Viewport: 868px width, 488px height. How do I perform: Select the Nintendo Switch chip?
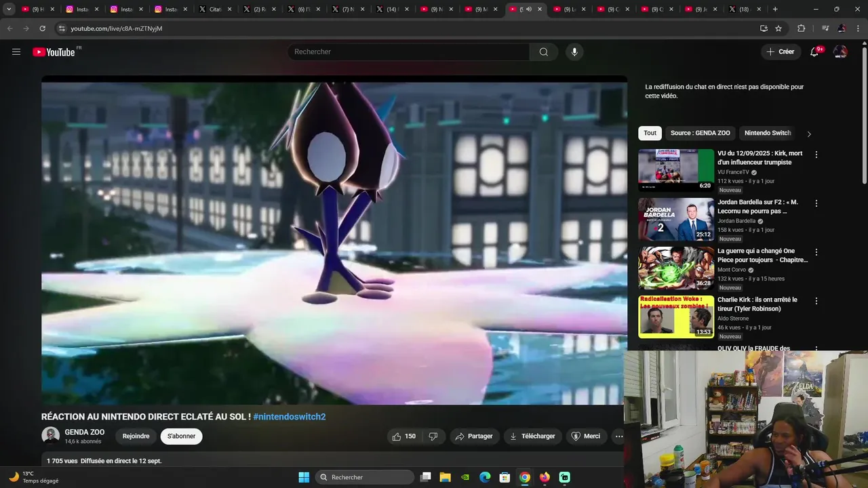[768, 133]
